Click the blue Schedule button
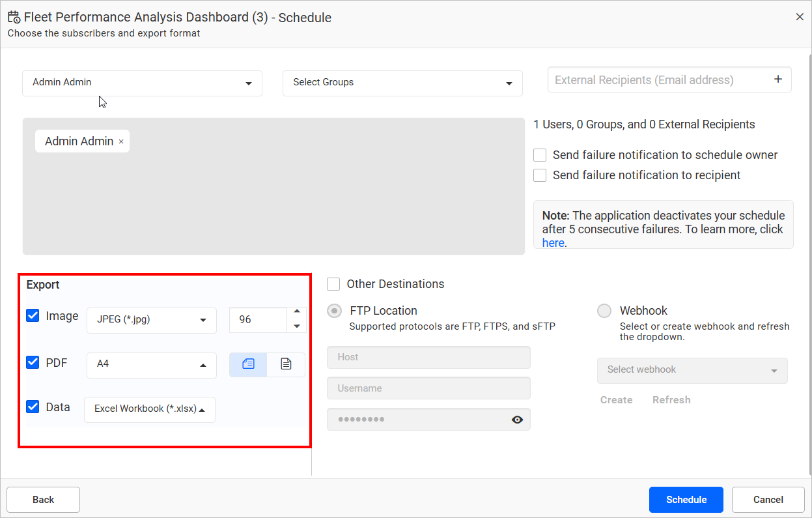812x518 pixels. 686,500
